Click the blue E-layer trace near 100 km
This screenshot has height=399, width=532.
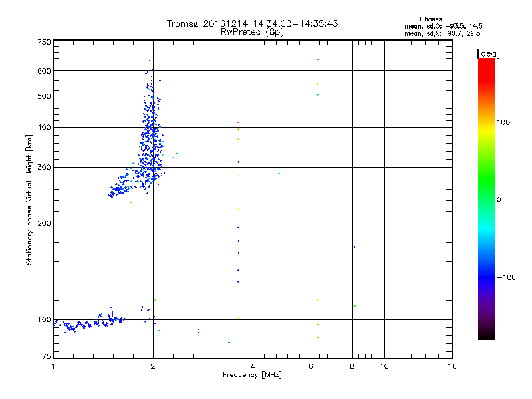click(x=89, y=323)
